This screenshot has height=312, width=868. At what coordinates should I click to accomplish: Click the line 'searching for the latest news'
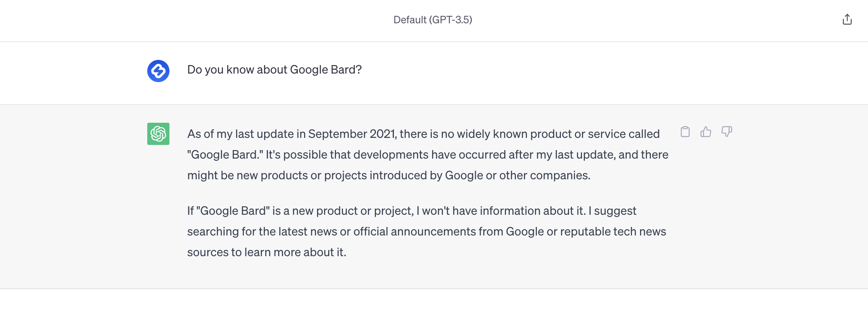tap(426, 231)
